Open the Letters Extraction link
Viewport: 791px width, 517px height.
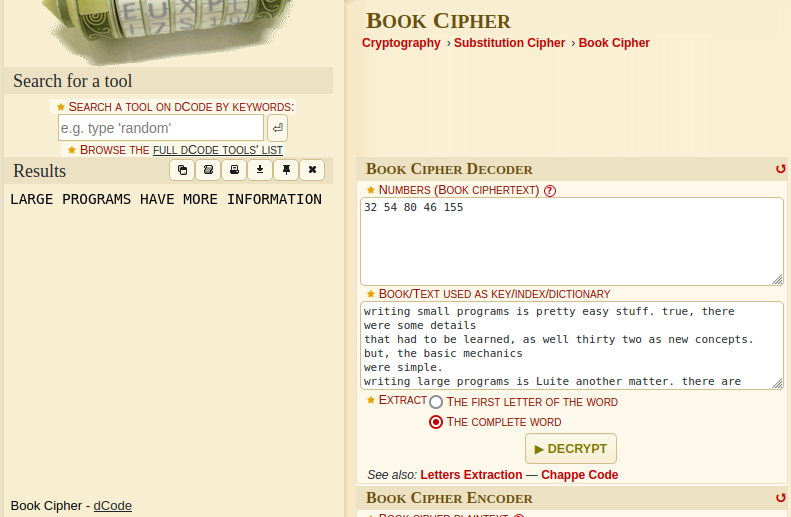pyautogui.click(x=471, y=475)
